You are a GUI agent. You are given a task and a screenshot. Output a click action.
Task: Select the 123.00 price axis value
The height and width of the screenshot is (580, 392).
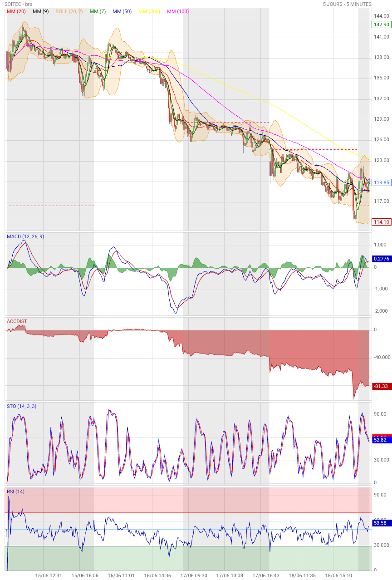tap(381, 160)
